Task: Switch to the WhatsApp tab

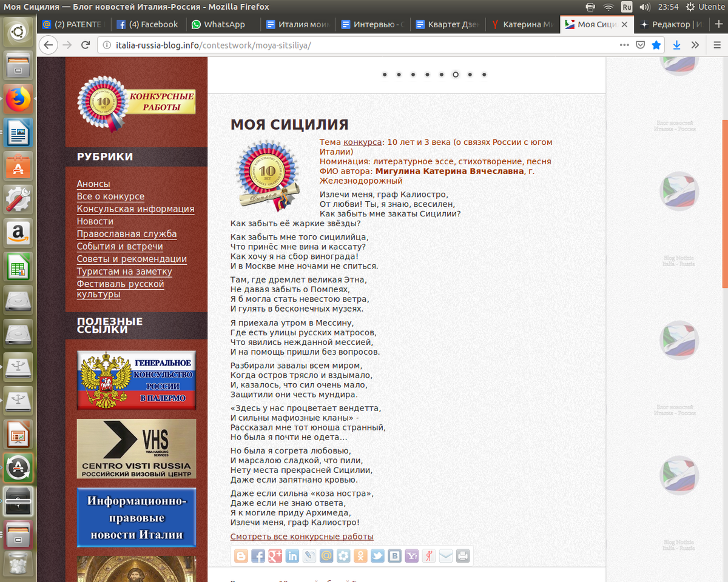Action: 223,24
